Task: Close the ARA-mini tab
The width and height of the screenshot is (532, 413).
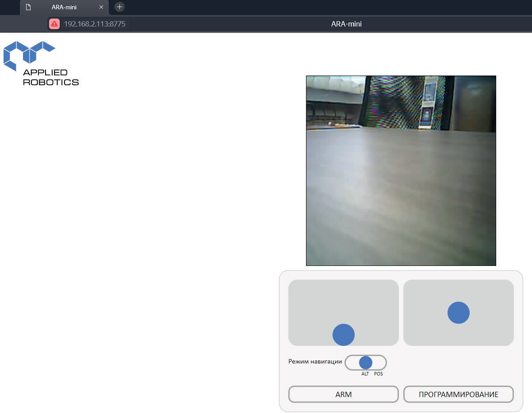Action: point(101,7)
